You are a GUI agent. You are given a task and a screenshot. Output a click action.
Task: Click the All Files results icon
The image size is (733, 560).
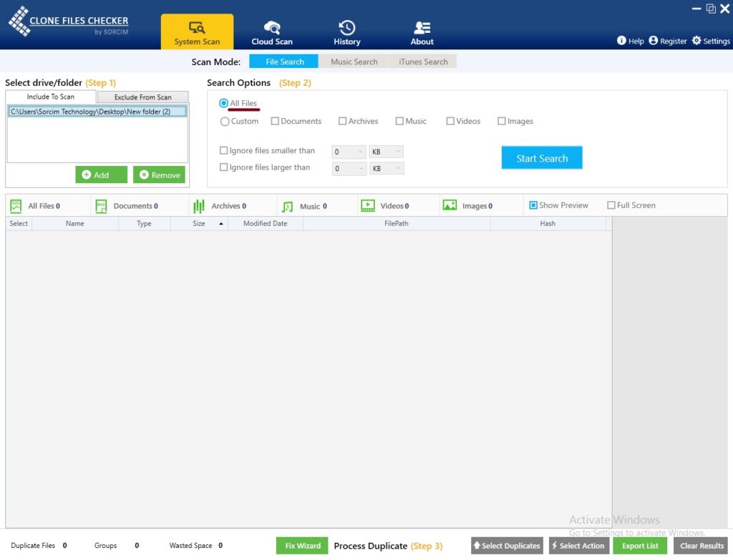tap(16, 206)
